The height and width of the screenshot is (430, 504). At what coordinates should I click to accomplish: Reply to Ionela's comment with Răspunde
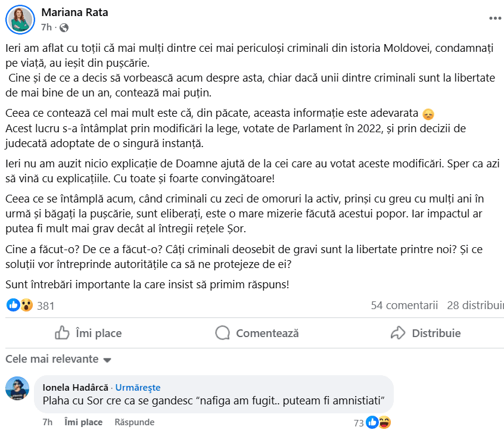134,422
